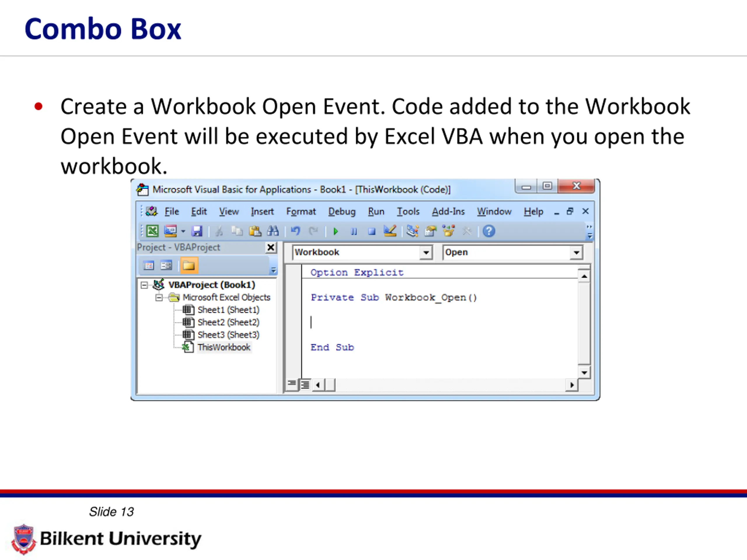Viewport: 747px width, 560px height.
Task: Click the Redo arrow icon
Action: tap(313, 231)
